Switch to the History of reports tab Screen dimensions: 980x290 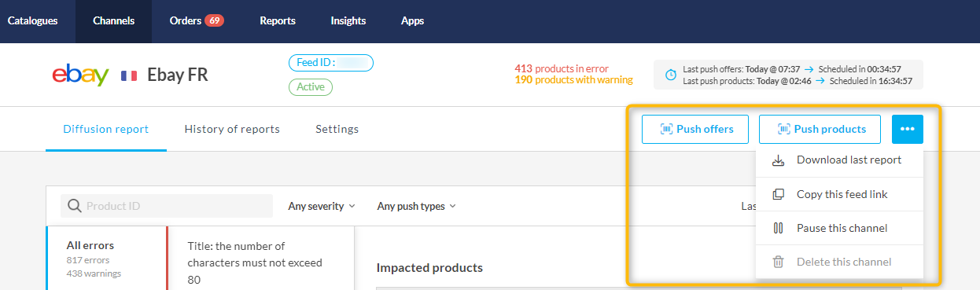pyautogui.click(x=232, y=129)
